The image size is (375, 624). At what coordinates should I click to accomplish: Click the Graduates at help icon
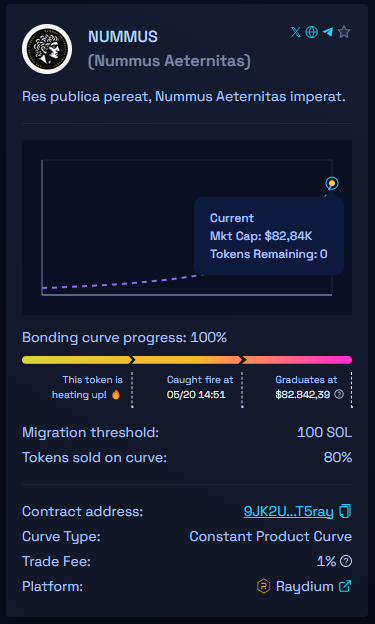click(x=339, y=395)
